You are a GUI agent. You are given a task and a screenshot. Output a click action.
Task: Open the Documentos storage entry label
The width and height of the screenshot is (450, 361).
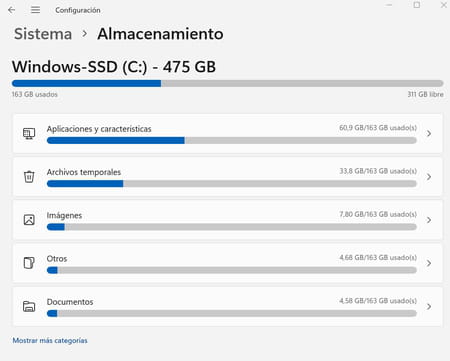70,302
